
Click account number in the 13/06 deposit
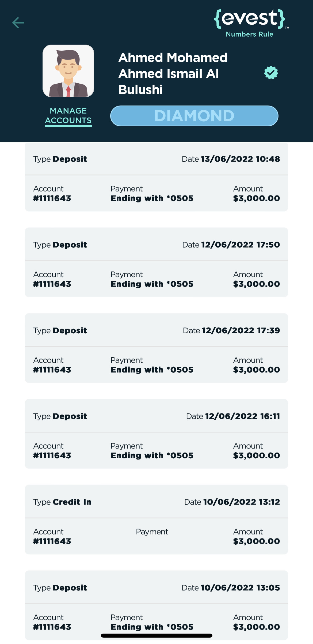[52, 198]
